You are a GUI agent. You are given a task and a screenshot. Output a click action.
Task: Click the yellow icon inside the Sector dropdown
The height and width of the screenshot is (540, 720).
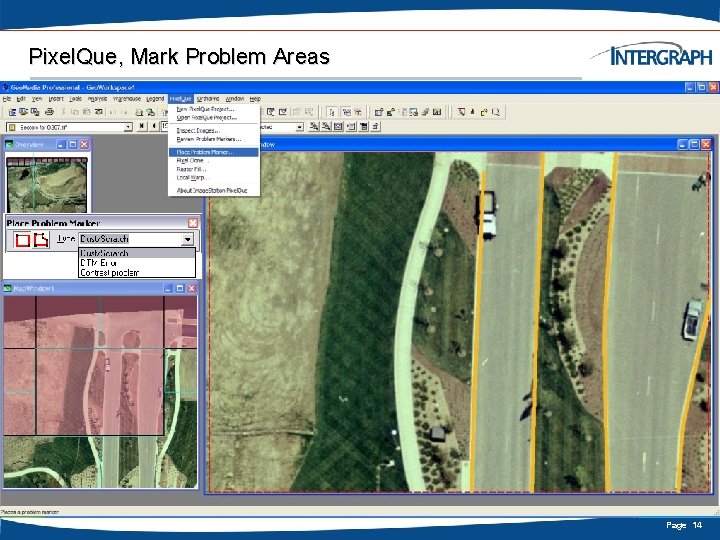12,127
